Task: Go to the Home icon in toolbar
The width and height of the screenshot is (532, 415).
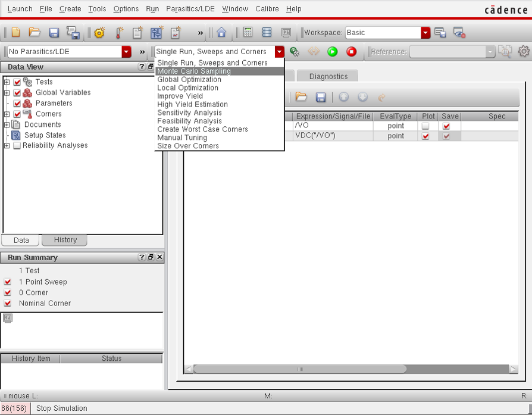Action: 221,33
